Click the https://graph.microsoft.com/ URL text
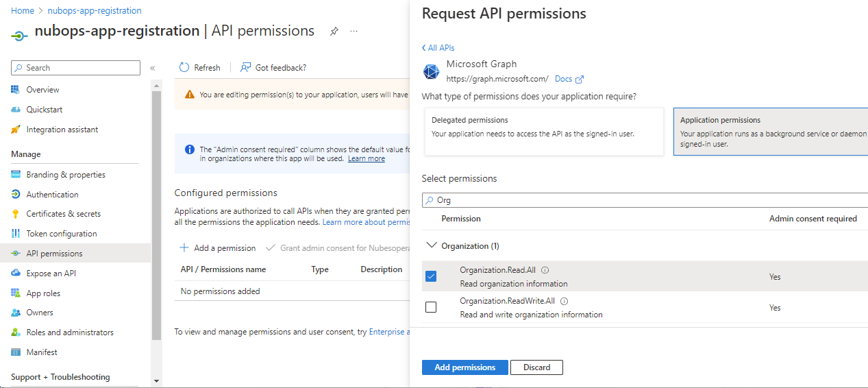Image resolution: width=868 pixels, height=388 pixels. pyautogui.click(x=497, y=79)
